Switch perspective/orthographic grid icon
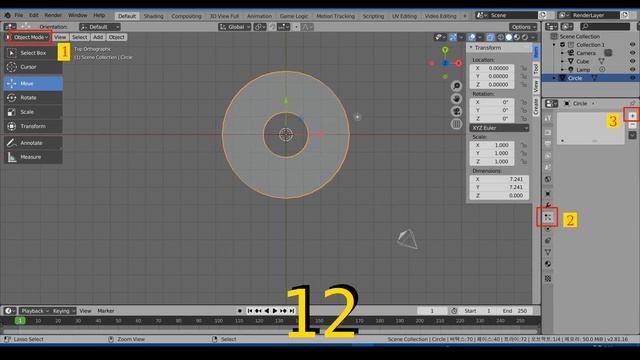The height and width of the screenshot is (360, 640). (456, 124)
